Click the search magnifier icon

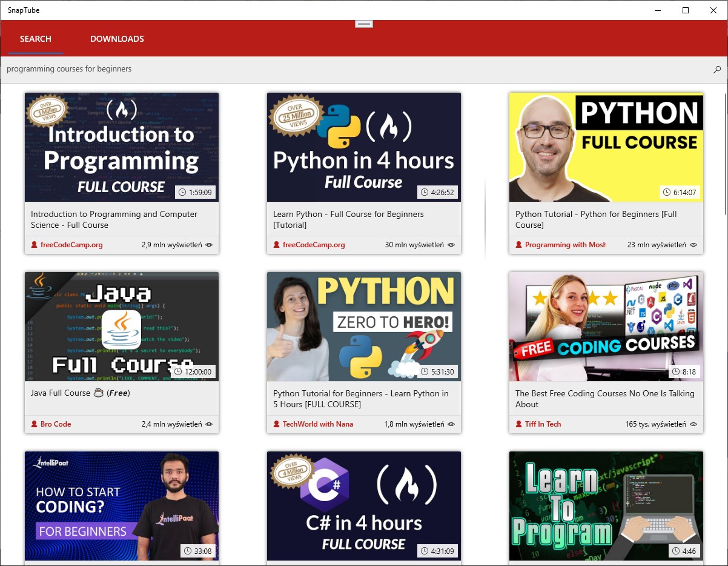click(x=716, y=69)
